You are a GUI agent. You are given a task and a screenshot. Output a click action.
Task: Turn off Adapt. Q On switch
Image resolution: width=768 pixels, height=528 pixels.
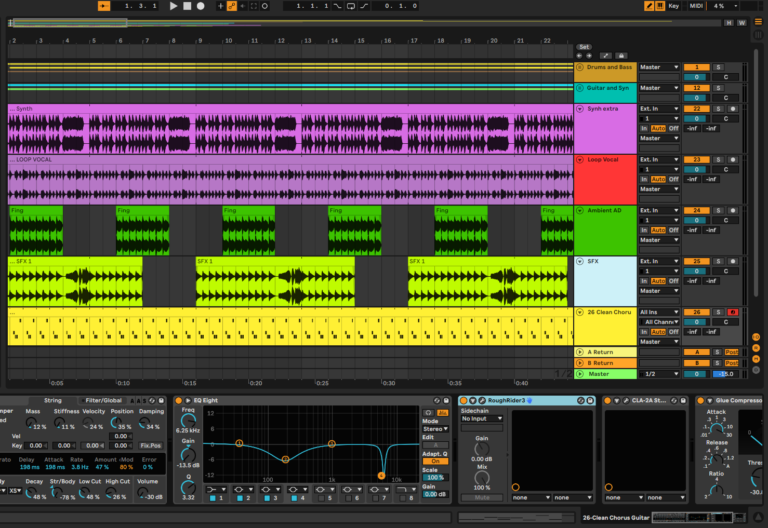[435, 461]
